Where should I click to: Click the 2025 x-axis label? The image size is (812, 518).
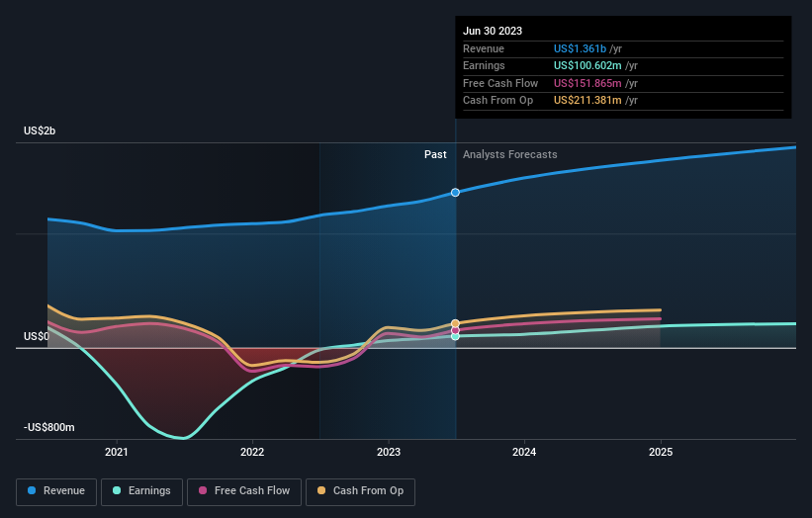[x=661, y=452]
